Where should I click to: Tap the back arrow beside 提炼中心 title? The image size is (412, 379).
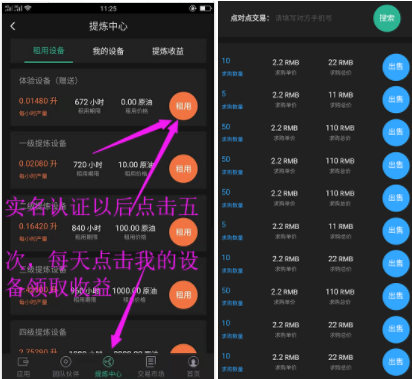(13, 26)
